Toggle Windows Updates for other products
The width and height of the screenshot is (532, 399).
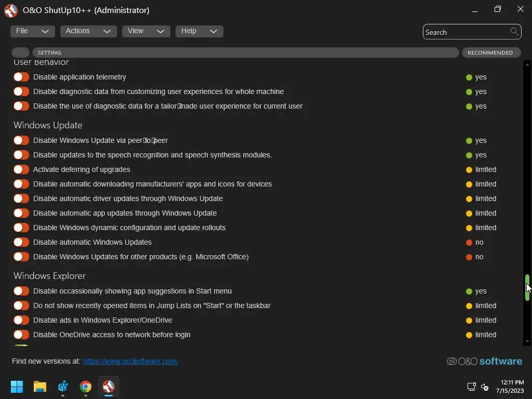pyautogui.click(x=21, y=257)
